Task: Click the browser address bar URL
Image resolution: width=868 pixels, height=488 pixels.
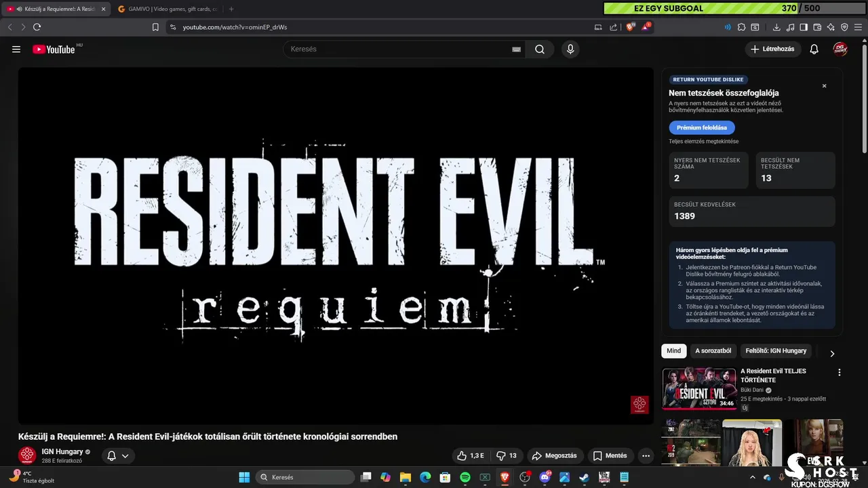Action: tap(235, 27)
